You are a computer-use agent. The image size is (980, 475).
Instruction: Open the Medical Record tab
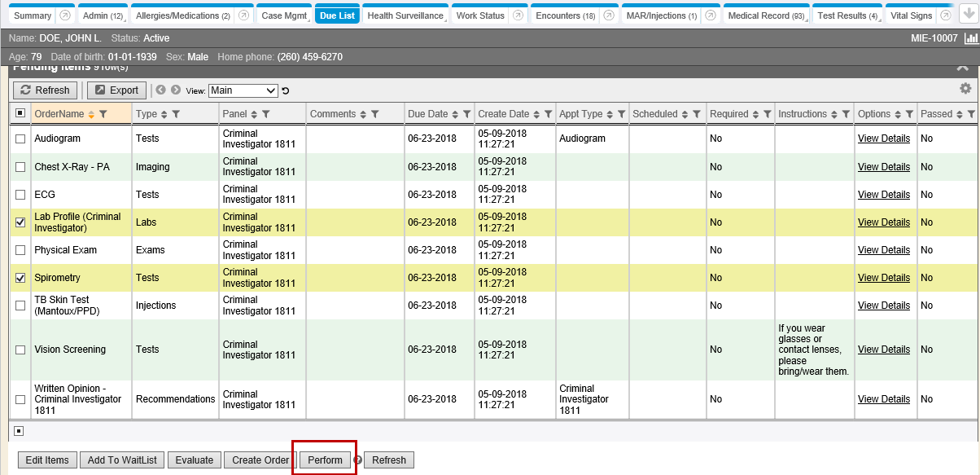[766, 15]
